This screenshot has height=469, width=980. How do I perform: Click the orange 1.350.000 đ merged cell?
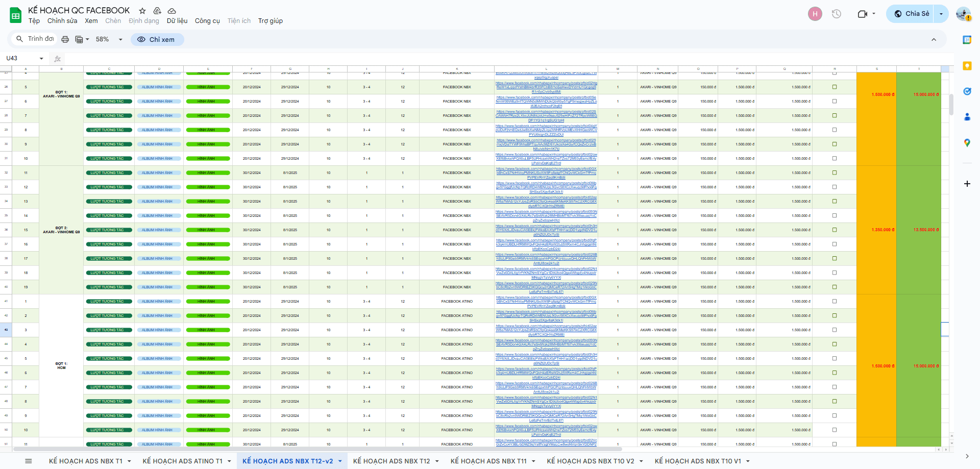[876, 230]
